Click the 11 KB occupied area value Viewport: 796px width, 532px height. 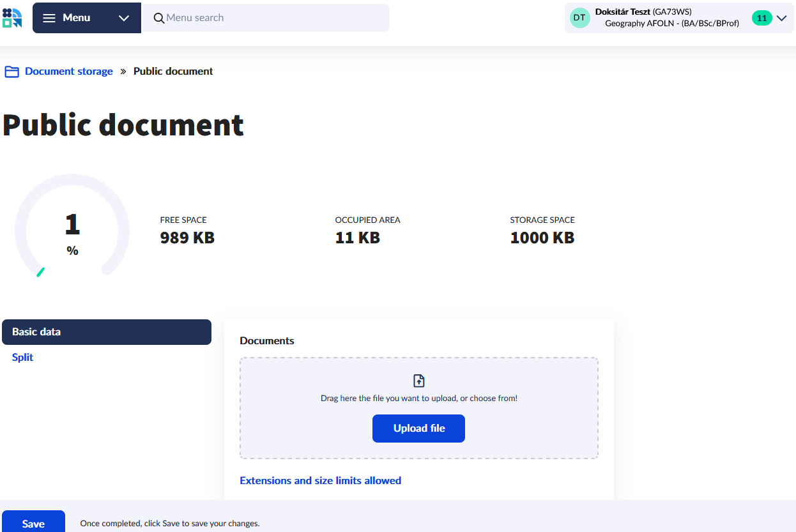pyautogui.click(x=358, y=238)
